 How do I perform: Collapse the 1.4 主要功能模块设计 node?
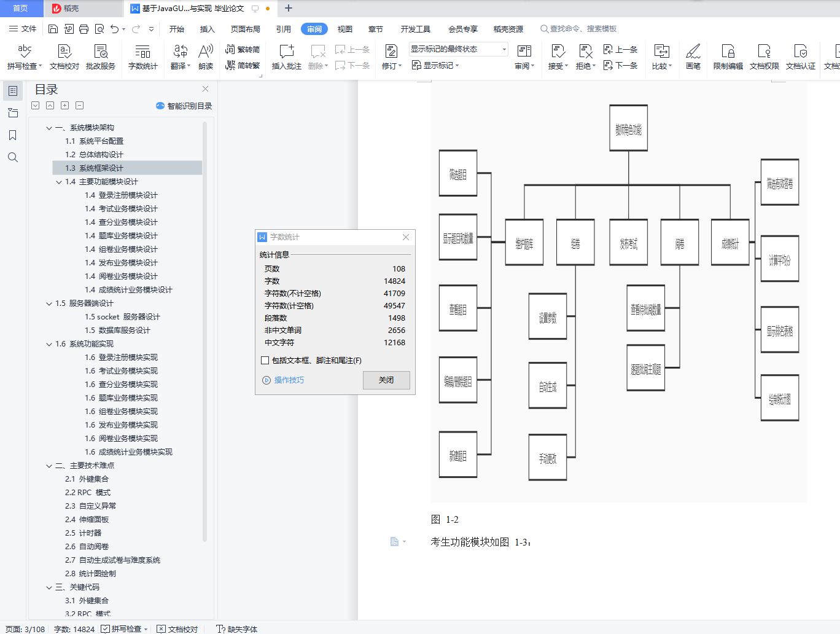(59, 182)
